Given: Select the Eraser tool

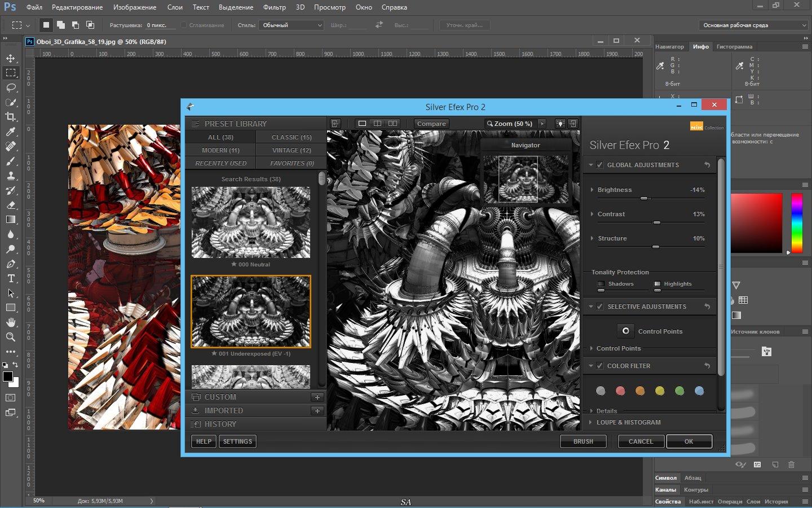Looking at the screenshot, I should (11, 205).
